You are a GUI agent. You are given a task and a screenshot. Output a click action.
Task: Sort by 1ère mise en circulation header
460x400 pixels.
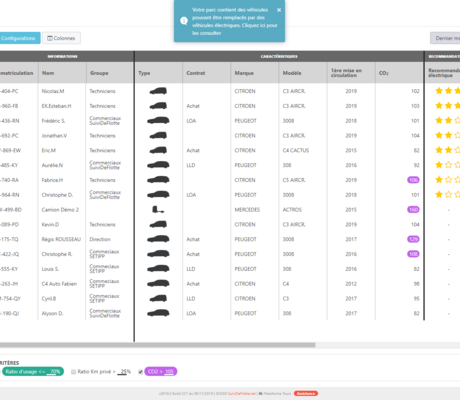coord(346,73)
